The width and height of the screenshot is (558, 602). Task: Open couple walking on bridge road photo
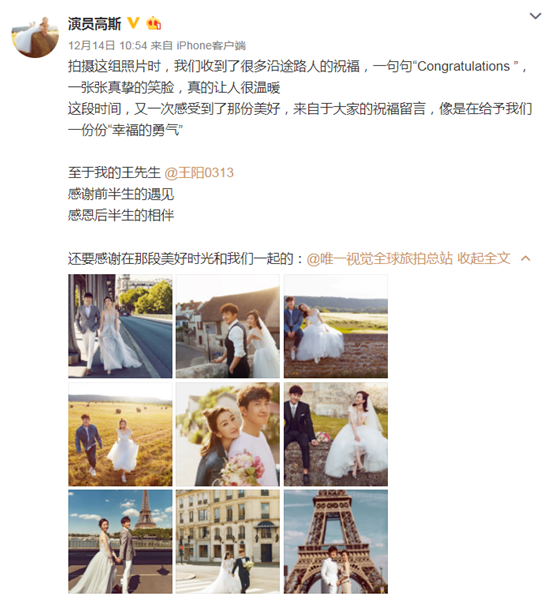point(120,326)
